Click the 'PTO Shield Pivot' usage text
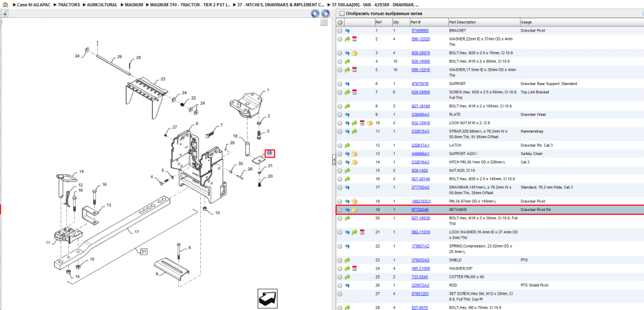 coord(535,285)
